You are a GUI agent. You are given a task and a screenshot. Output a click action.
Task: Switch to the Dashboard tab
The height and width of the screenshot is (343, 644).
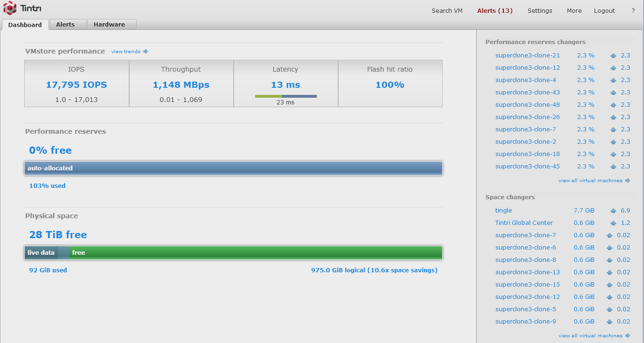pos(25,25)
